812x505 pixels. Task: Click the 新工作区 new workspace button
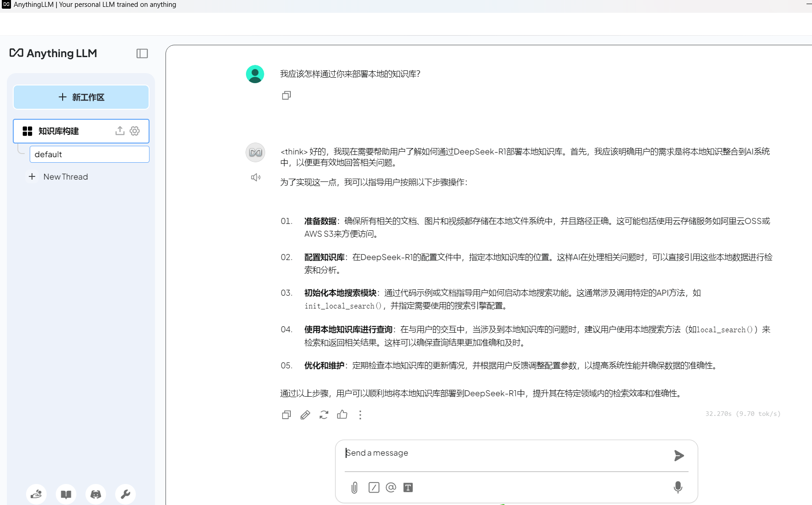(81, 97)
